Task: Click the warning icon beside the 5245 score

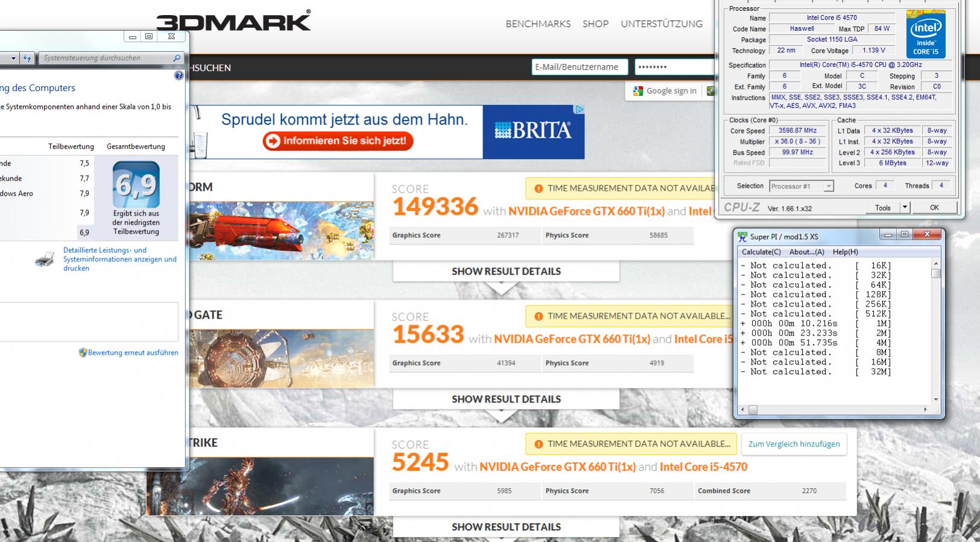Action: (x=538, y=444)
